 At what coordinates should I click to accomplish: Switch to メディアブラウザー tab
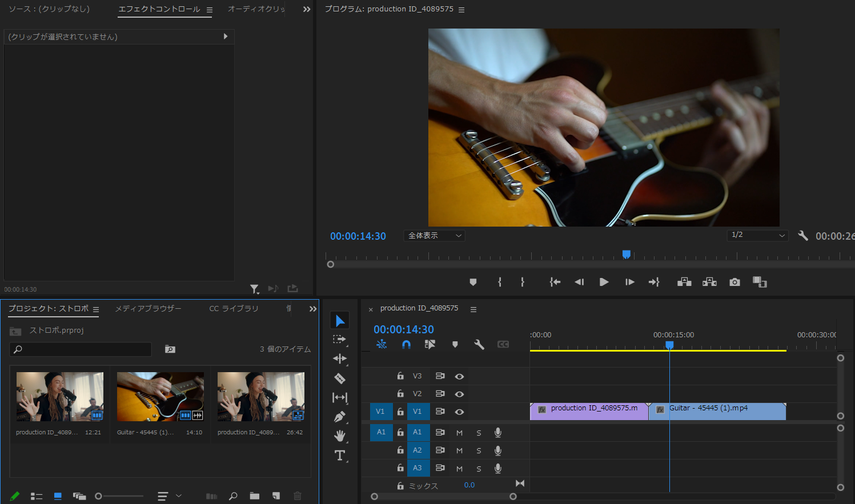click(x=148, y=308)
